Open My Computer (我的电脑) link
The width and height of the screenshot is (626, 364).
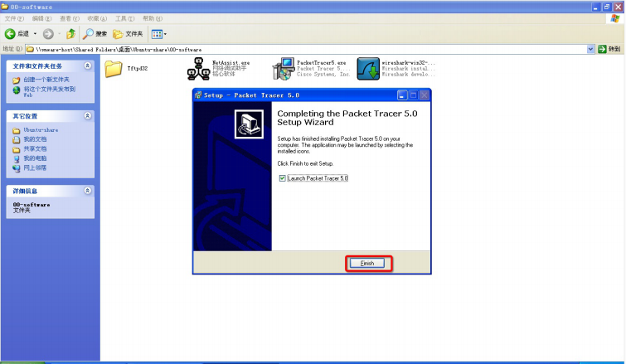[35, 158]
